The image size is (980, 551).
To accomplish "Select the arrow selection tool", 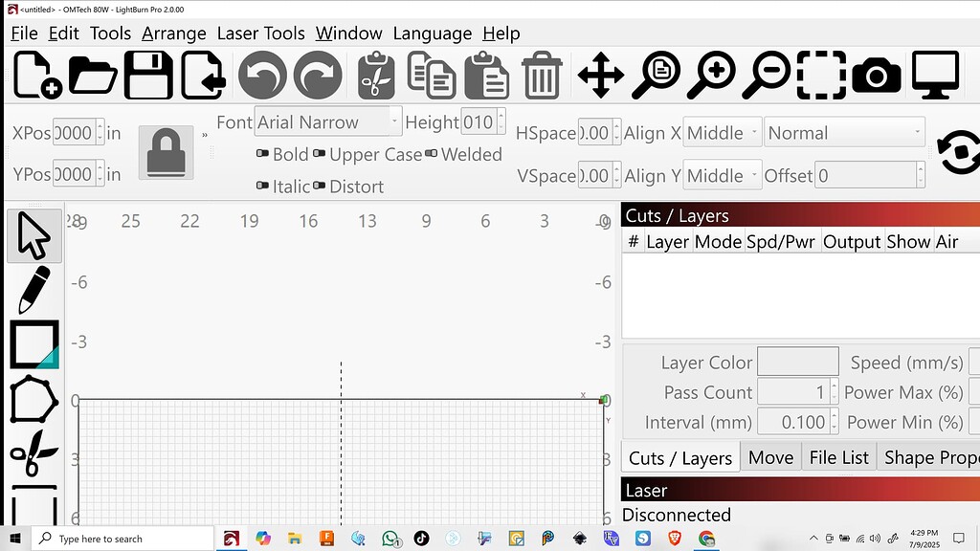I will click(33, 231).
